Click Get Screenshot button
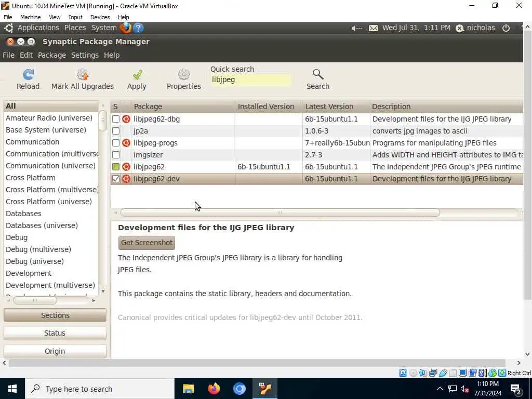This screenshot has width=532, height=399. (147, 243)
